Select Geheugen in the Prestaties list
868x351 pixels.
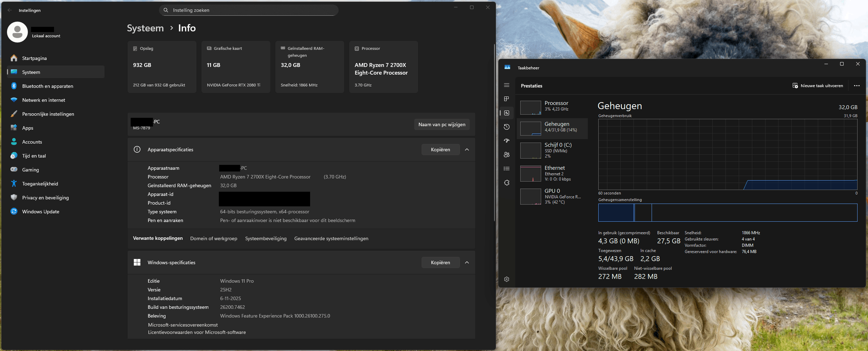click(552, 128)
